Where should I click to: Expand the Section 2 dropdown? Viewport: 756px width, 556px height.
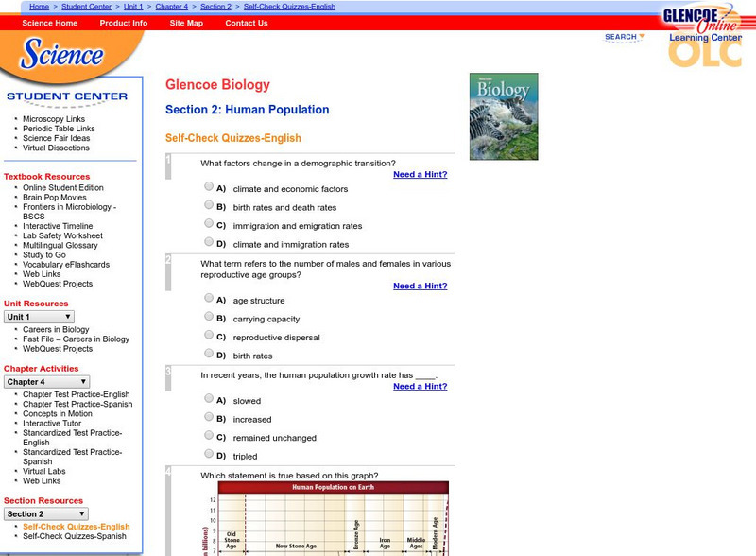pyautogui.click(x=45, y=514)
